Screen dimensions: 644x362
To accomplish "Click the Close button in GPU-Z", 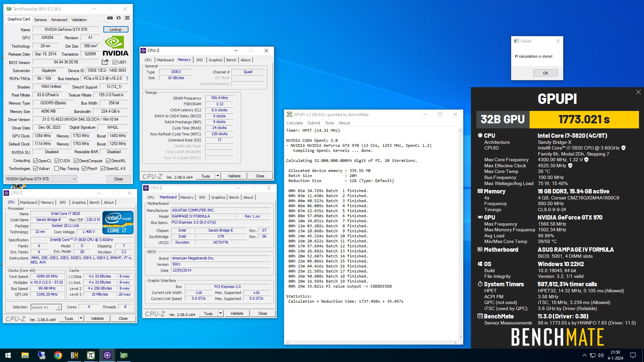I will (118, 179).
